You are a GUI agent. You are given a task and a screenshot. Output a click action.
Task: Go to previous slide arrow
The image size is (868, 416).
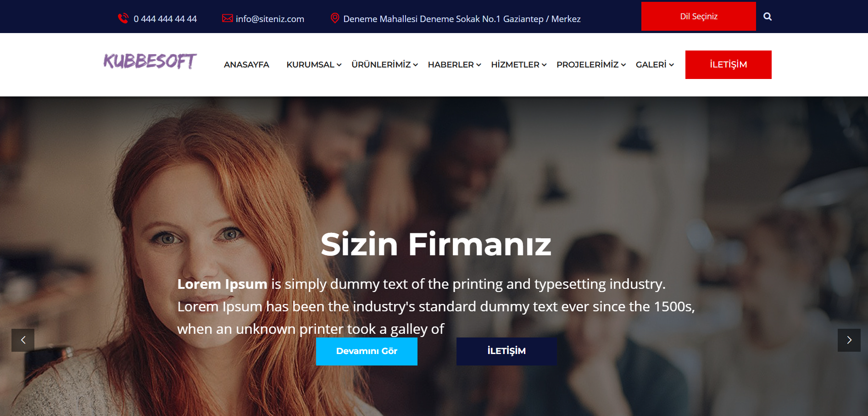(x=23, y=340)
